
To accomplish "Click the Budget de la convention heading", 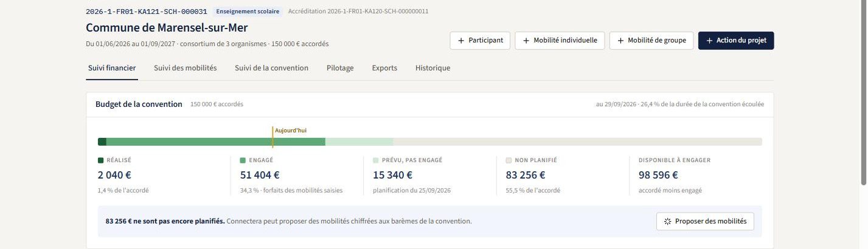I will [139, 104].
